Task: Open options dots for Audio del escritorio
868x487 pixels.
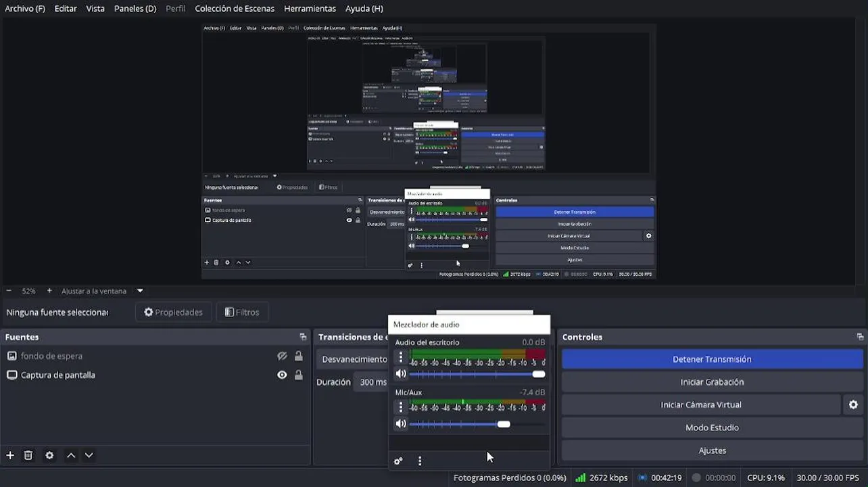Action: [x=401, y=356]
